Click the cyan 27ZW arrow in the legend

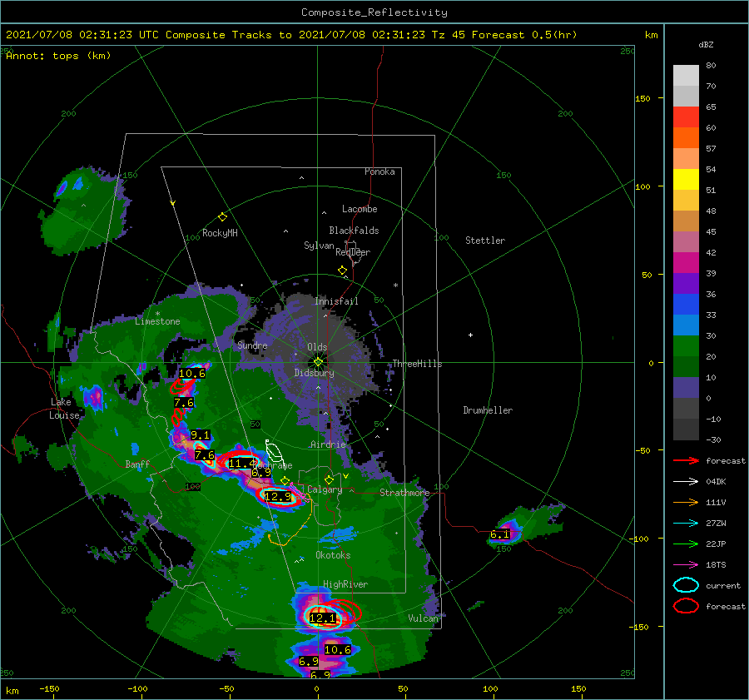point(686,524)
